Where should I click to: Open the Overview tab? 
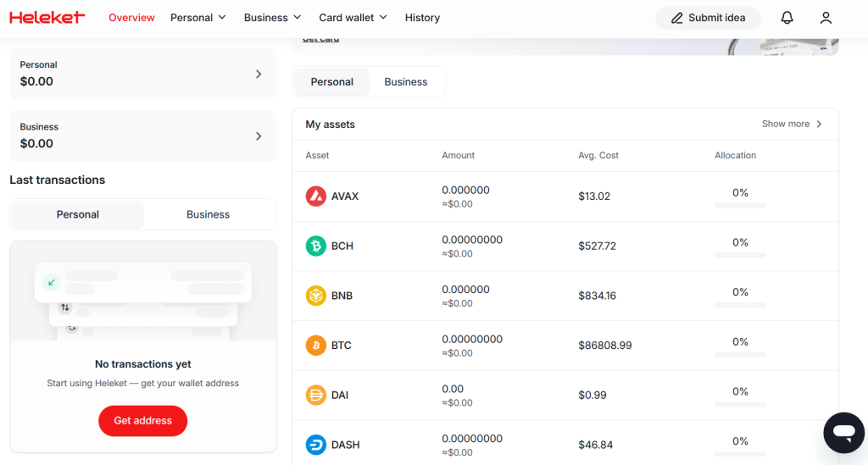click(x=131, y=18)
